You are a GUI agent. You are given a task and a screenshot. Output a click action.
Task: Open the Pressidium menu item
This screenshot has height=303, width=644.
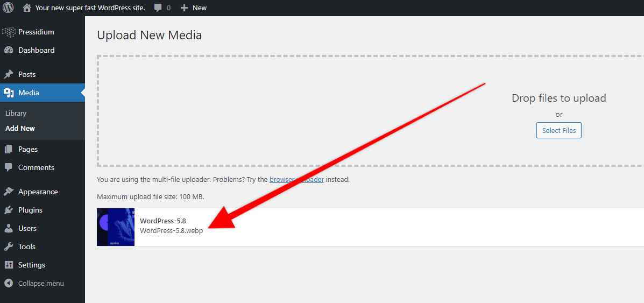click(43, 32)
